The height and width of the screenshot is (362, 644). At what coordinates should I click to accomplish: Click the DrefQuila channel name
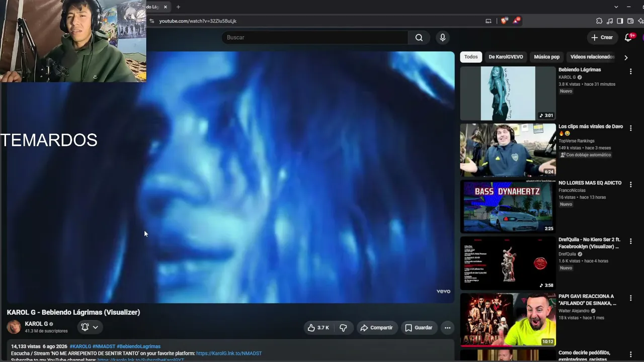pos(567,254)
